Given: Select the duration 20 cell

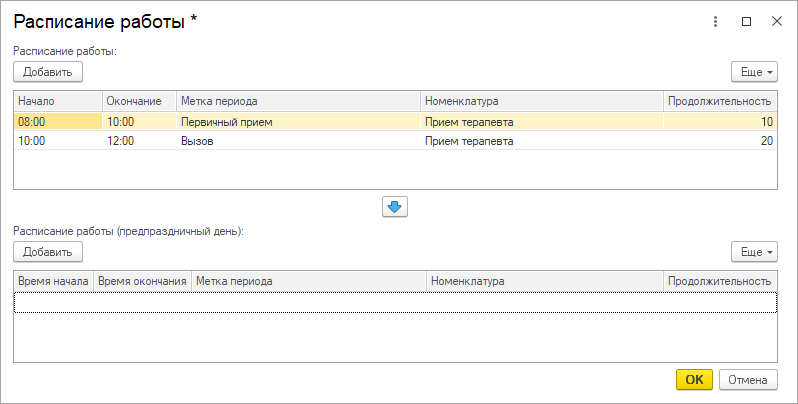Looking at the screenshot, I should (718, 142).
